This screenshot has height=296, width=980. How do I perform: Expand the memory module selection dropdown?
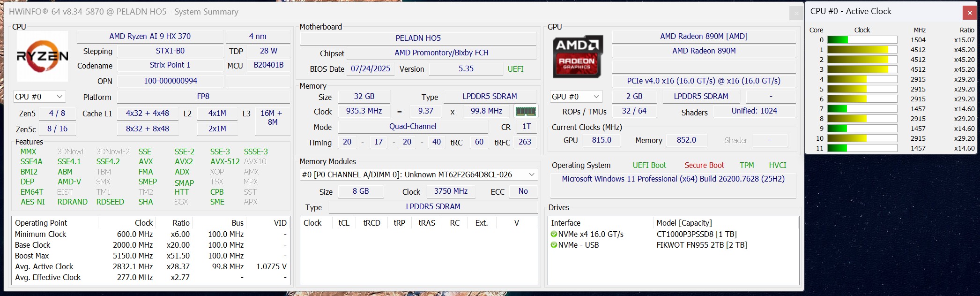coord(532,175)
